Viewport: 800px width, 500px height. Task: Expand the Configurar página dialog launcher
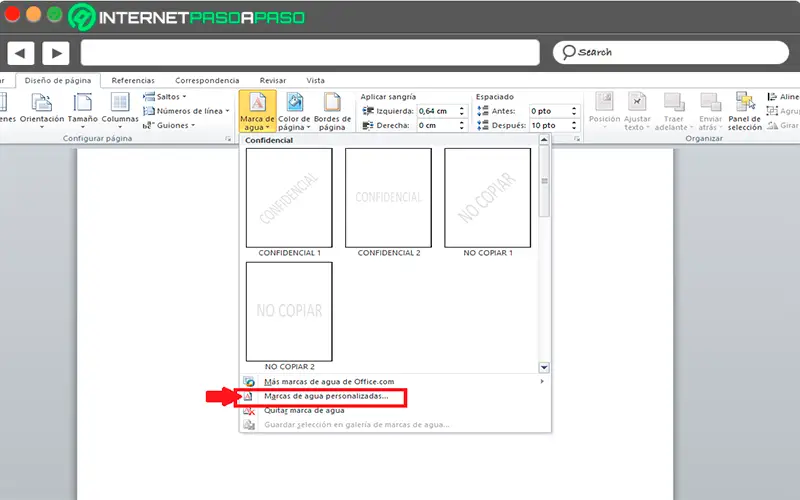tap(228, 139)
